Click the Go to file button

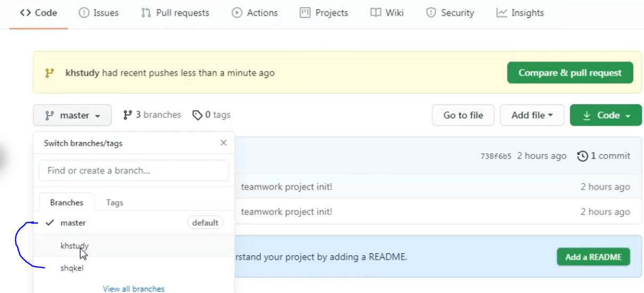pos(463,115)
